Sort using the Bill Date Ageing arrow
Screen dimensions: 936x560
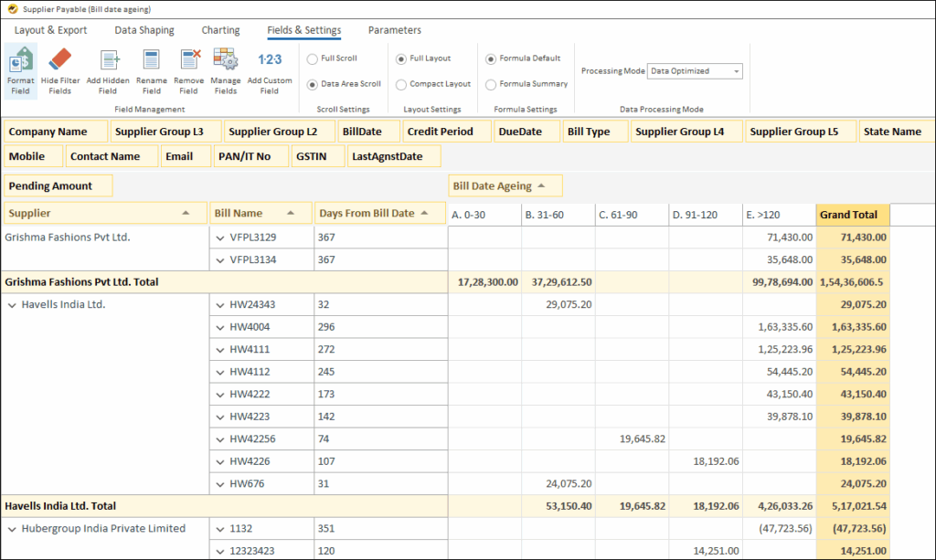[541, 185]
